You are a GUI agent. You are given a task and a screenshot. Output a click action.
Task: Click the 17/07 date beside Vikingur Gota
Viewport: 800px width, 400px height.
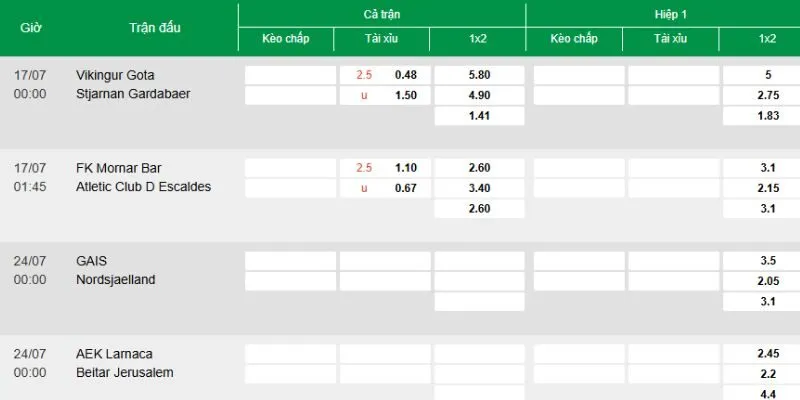(30, 75)
